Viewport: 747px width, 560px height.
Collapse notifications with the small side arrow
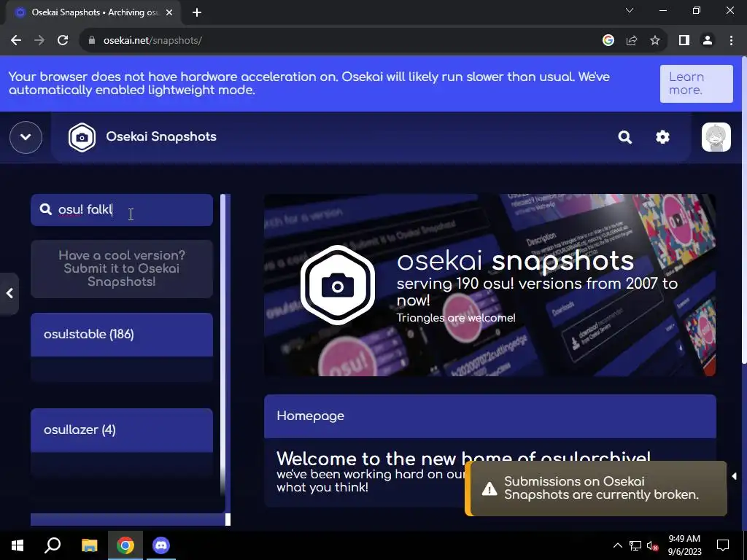[734, 476]
